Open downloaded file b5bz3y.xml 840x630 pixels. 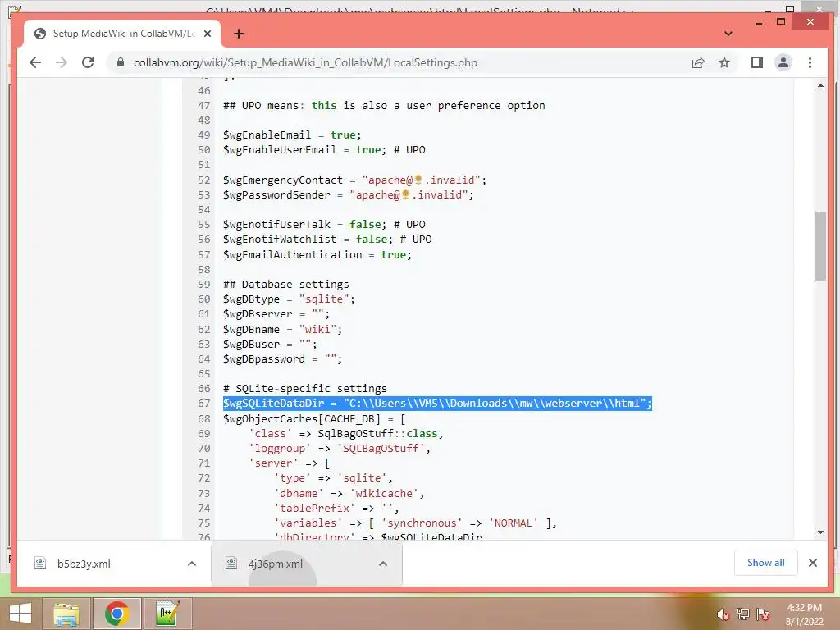pyautogui.click(x=84, y=564)
